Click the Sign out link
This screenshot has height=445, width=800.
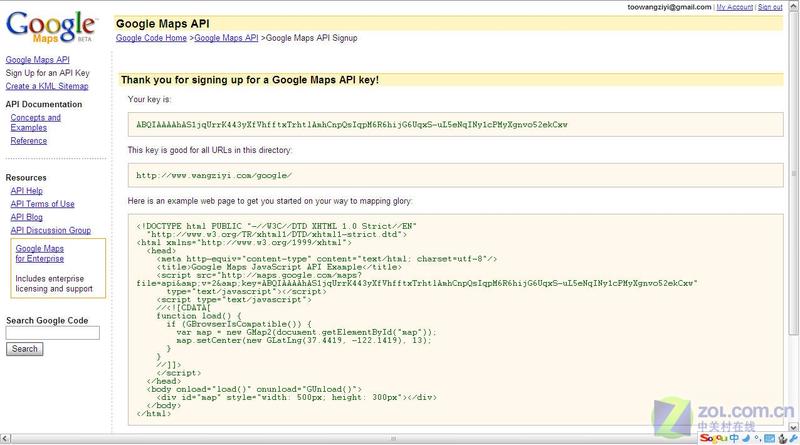tap(770, 7)
